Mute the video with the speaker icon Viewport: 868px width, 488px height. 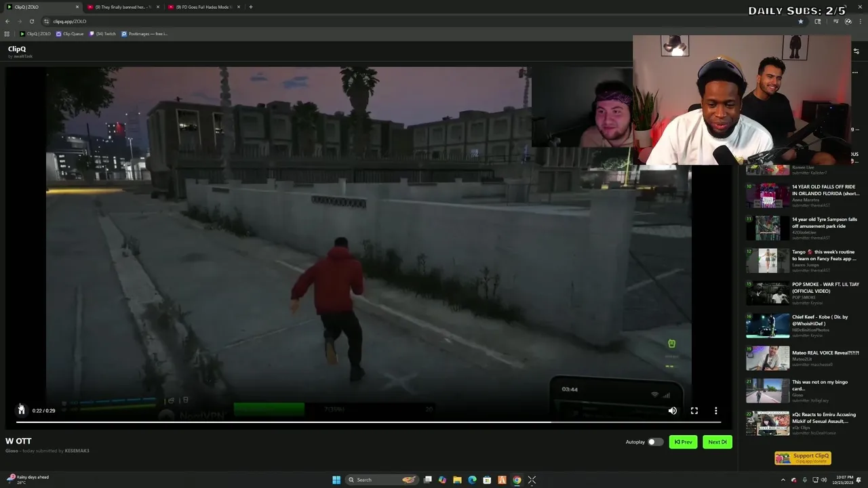tap(672, 411)
